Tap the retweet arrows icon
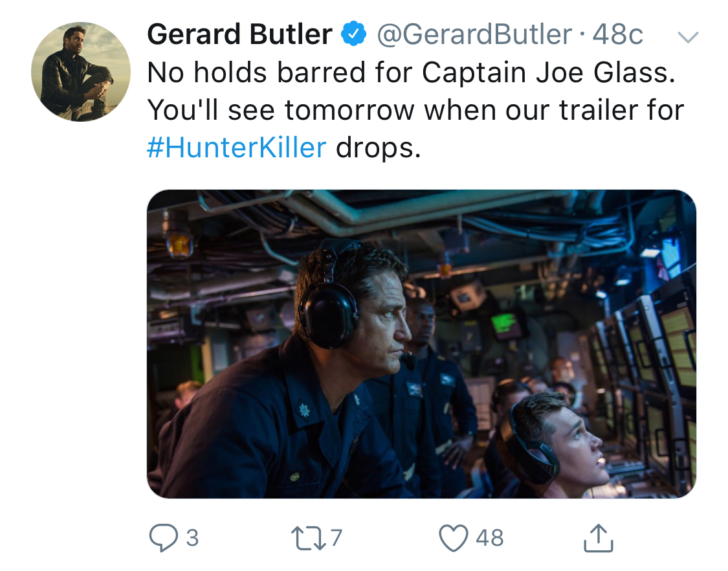The width and height of the screenshot is (728, 571). tap(308, 538)
